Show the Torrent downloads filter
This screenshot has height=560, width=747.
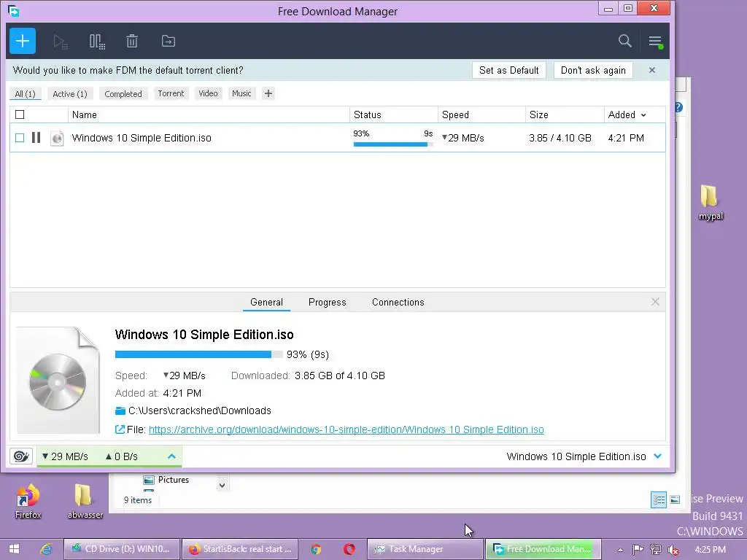[x=171, y=93]
